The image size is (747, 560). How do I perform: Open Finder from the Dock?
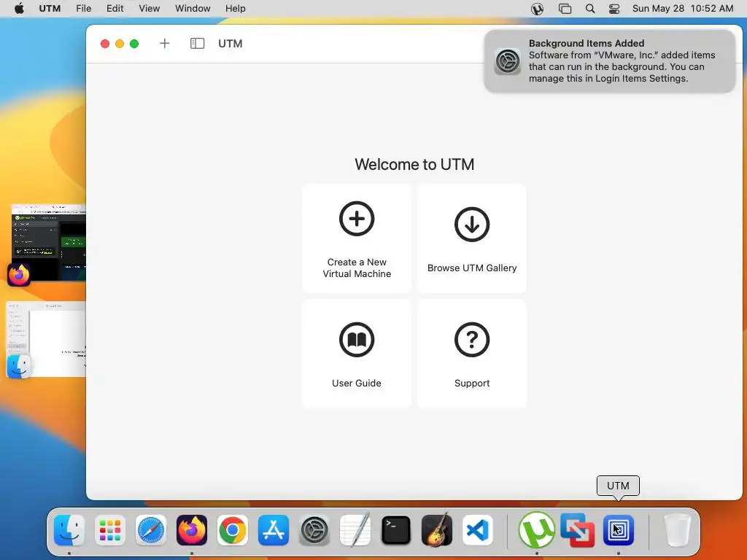(69, 530)
